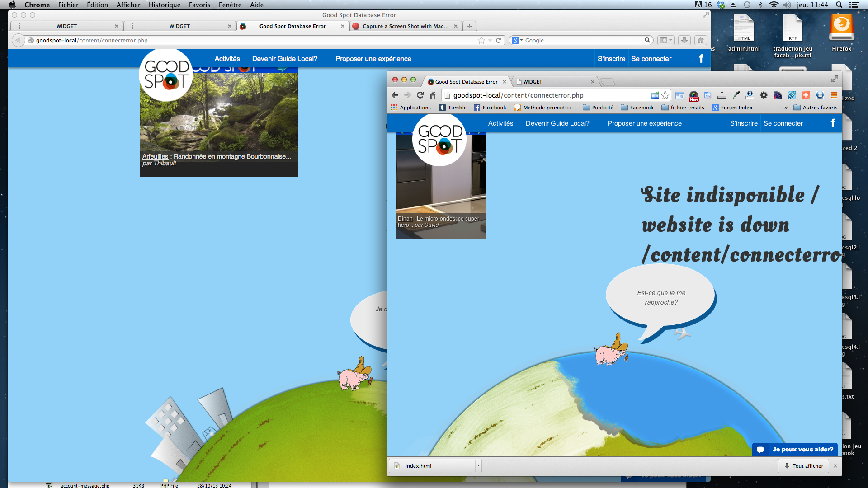
Task: Open history dropdown arrow in Firefox address bar
Action: pyautogui.click(x=490, y=40)
